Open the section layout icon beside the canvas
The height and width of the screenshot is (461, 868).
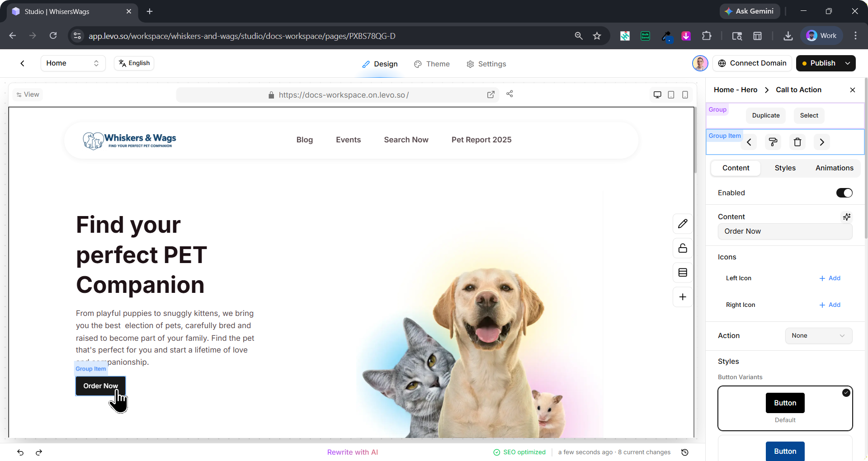click(x=683, y=273)
